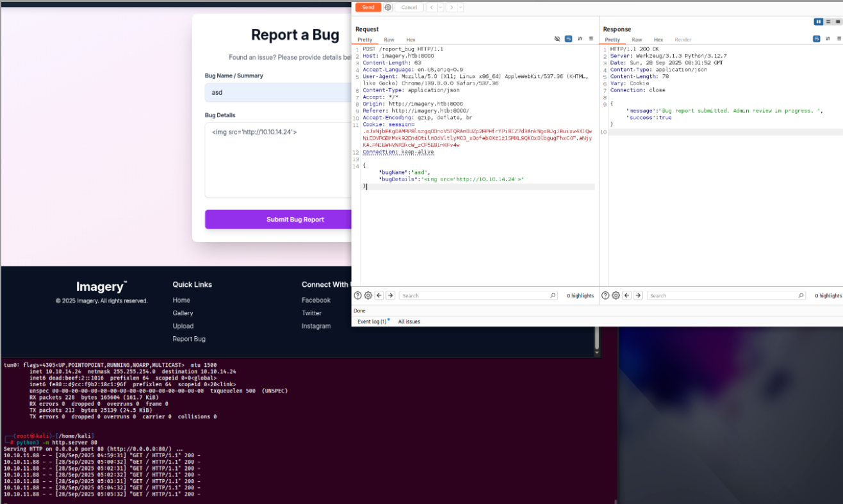Click magnifier icon in Response search field
This screenshot has height=504, width=843.
(x=801, y=296)
